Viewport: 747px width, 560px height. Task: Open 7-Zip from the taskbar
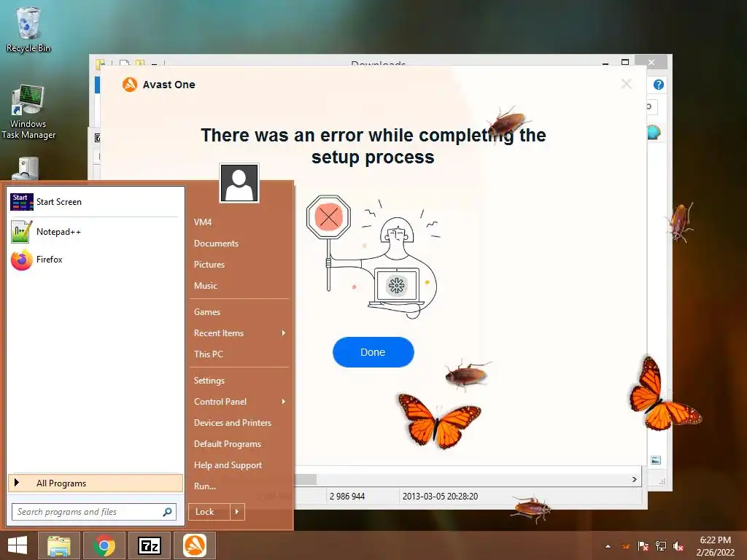[149, 545]
